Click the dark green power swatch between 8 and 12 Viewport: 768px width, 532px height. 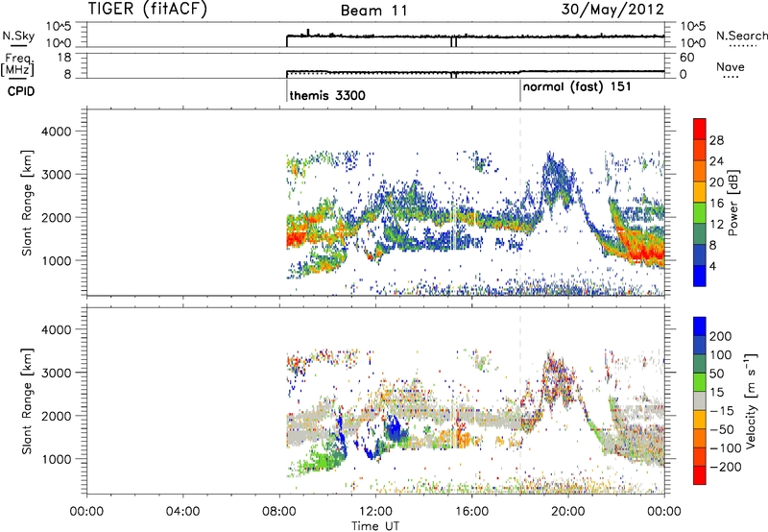[x=700, y=234]
